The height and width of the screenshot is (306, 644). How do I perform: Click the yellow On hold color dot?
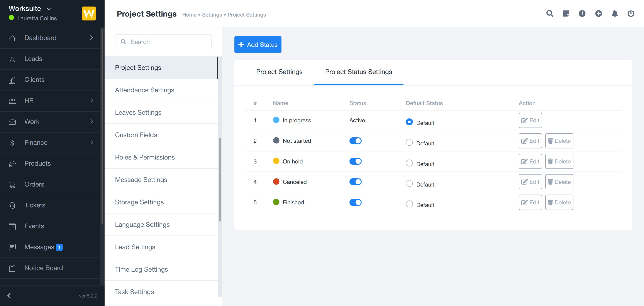276,161
